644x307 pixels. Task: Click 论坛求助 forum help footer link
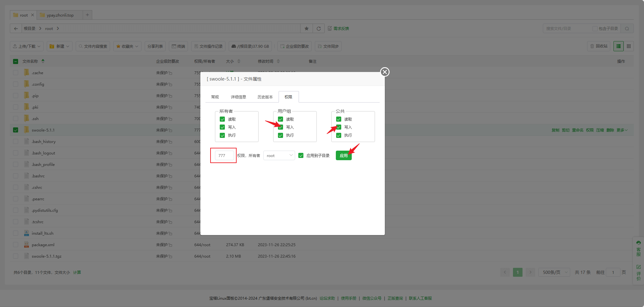327,298
